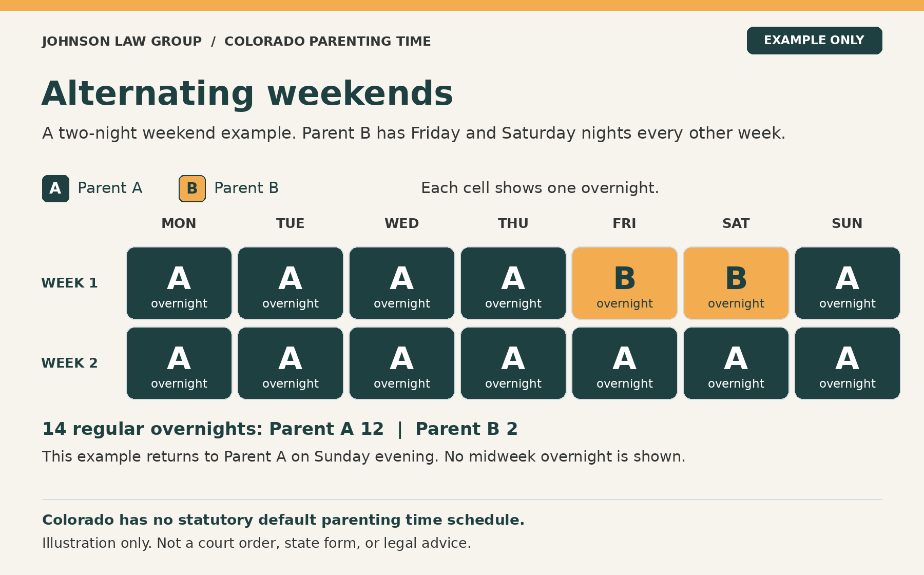This screenshot has height=575, width=924.
Task: Click the orange top color bar
Action: click(x=462, y=5)
